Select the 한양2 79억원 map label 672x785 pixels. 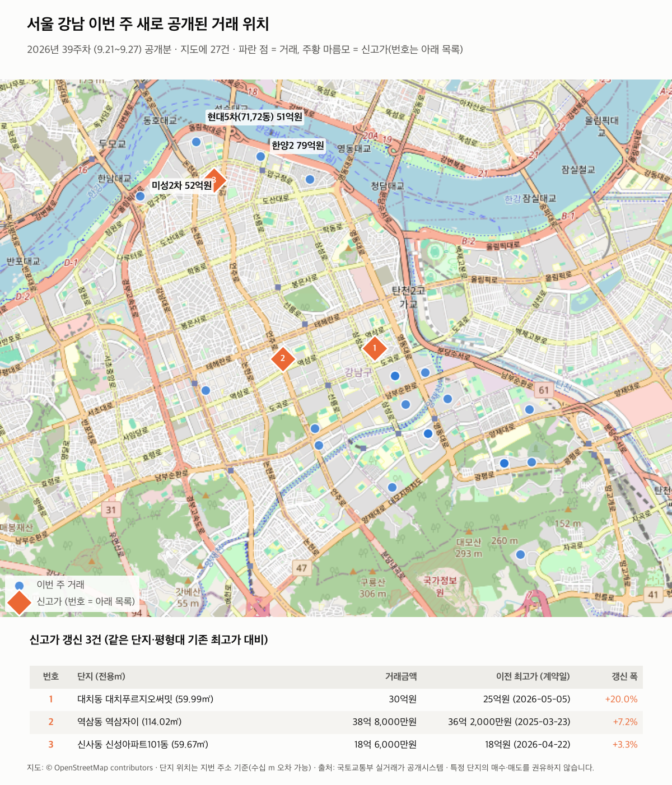tap(298, 146)
